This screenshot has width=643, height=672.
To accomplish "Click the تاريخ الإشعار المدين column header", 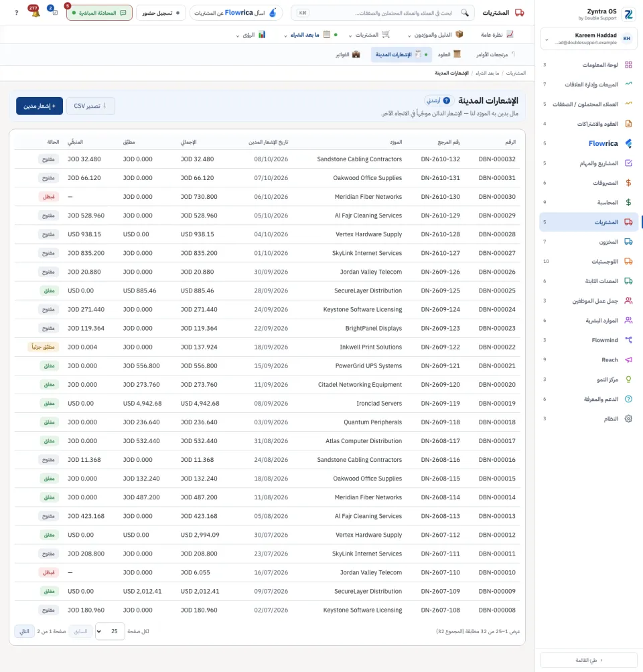I will tap(269, 142).
